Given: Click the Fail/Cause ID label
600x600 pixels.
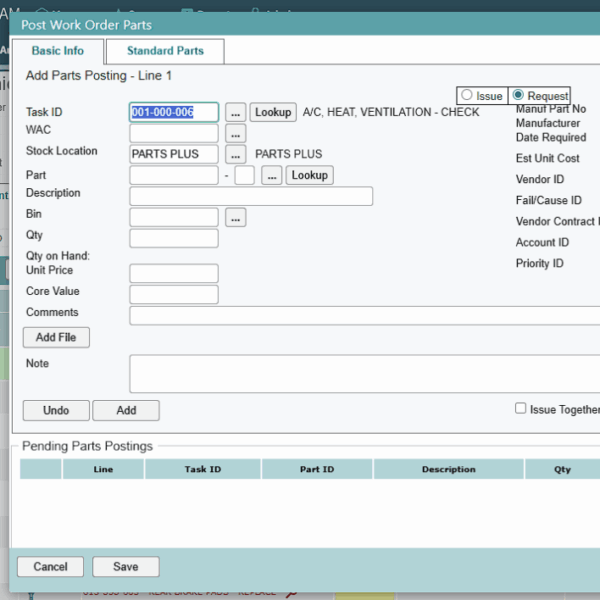Looking at the screenshot, I should [548, 200].
